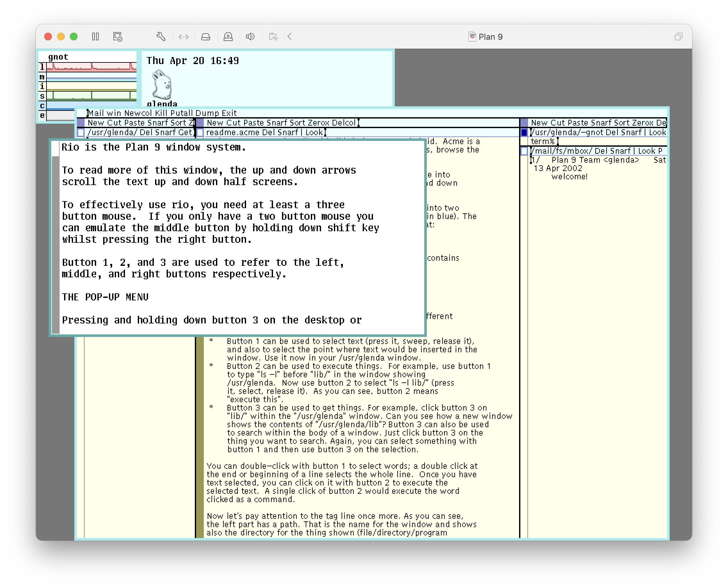Click Delcol in the middle column tag
The image size is (728, 588).
pos(344,123)
